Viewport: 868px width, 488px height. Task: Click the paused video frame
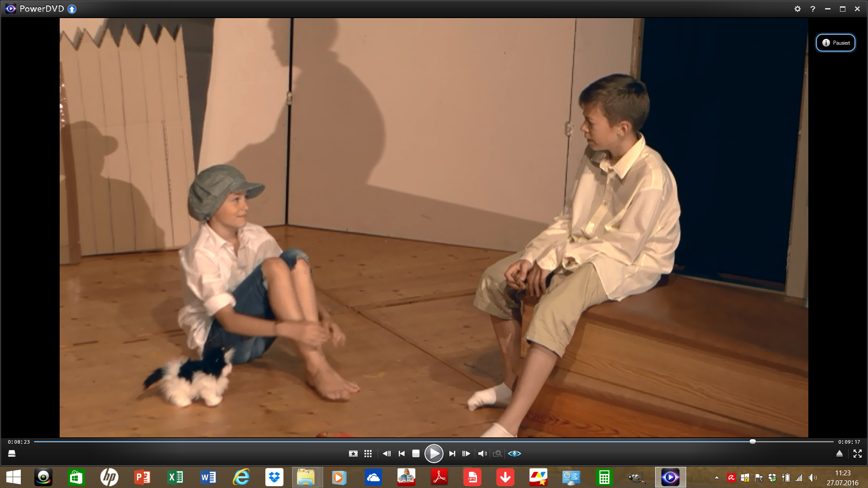[434, 228]
